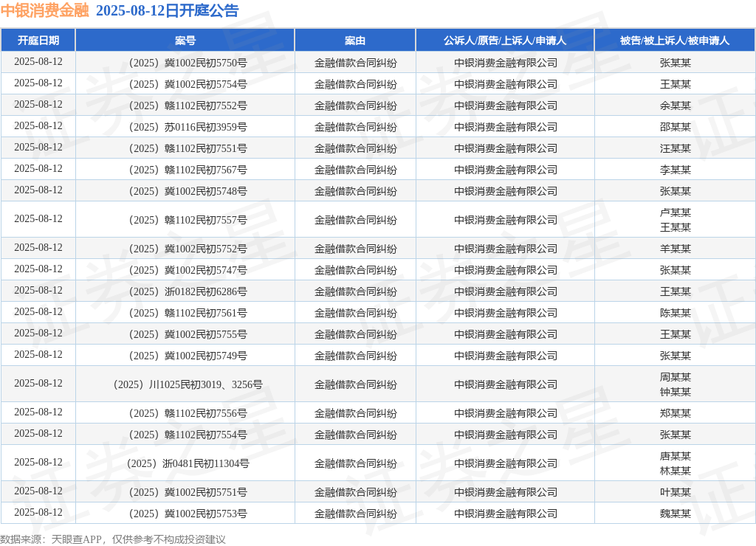
Task: Click defendant 周某某
Action: [675, 377]
